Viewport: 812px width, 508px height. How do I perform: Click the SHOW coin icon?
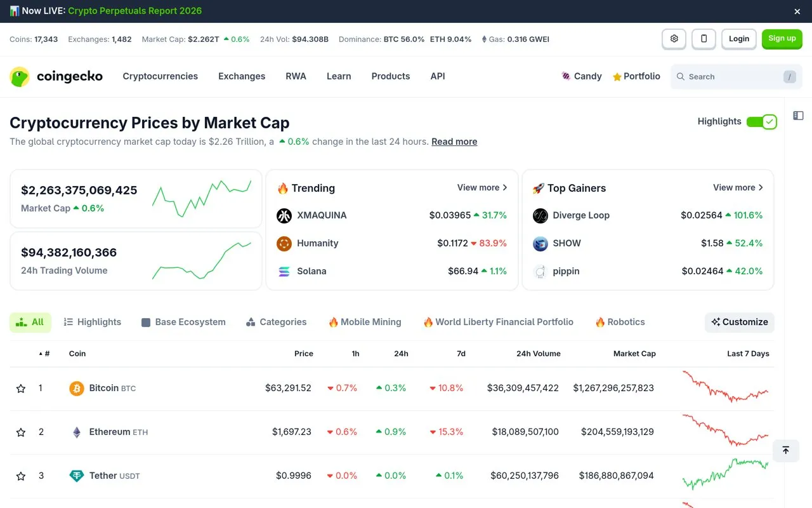pyautogui.click(x=540, y=244)
